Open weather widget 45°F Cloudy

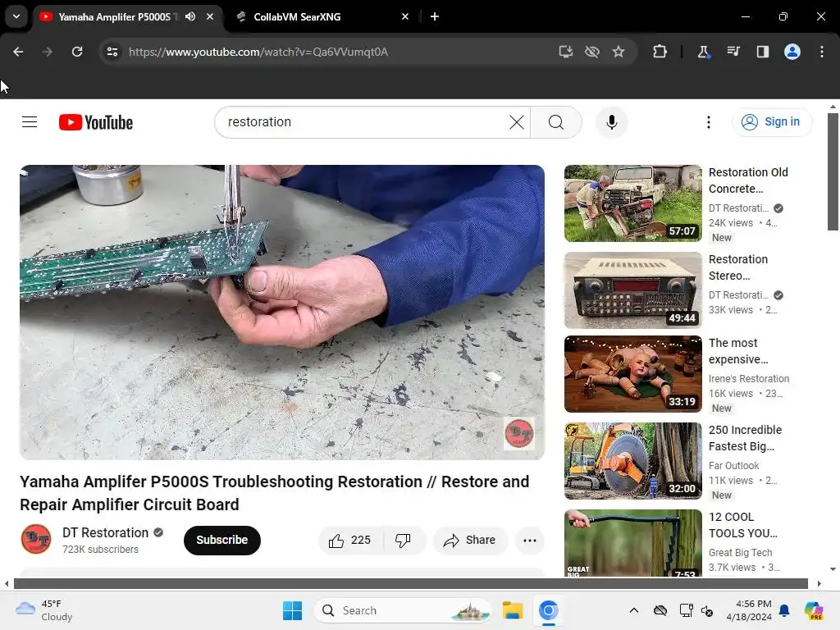[44, 610]
